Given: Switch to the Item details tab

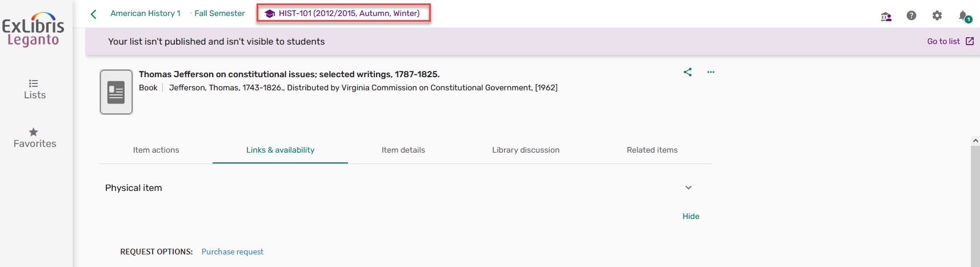Looking at the screenshot, I should coord(403,150).
